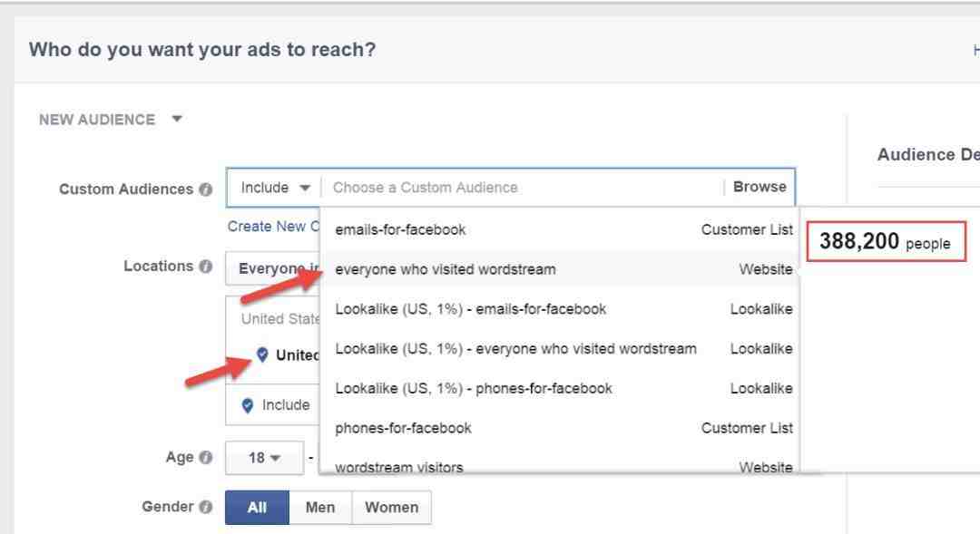Select All genders option
This screenshot has width=980, height=534.
coord(257,508)
